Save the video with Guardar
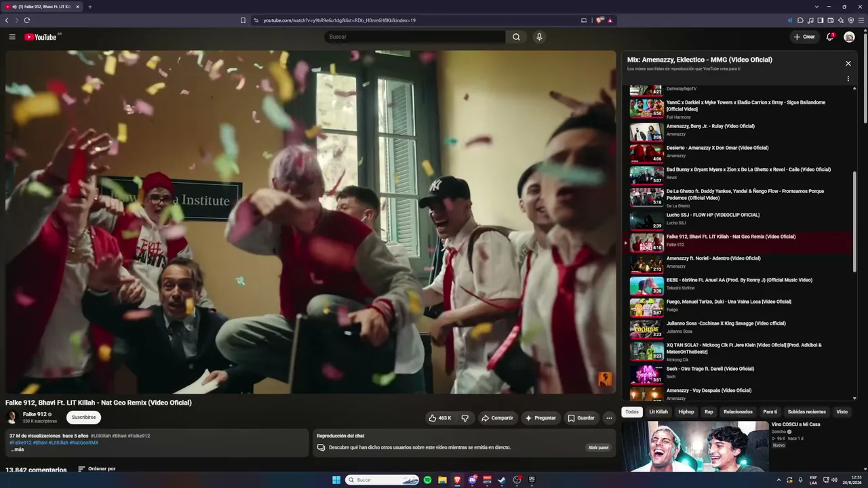Screen dimensions: 868x488 (581, 418)
